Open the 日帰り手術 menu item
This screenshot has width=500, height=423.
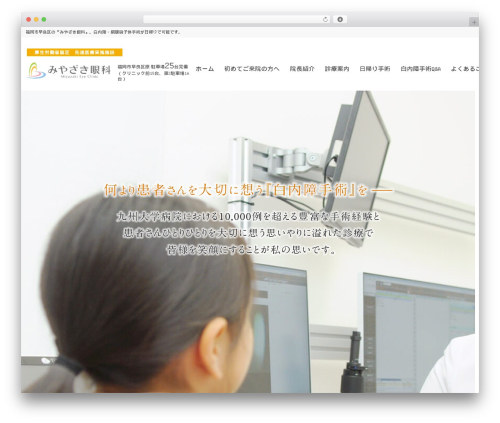pos(375,69)
